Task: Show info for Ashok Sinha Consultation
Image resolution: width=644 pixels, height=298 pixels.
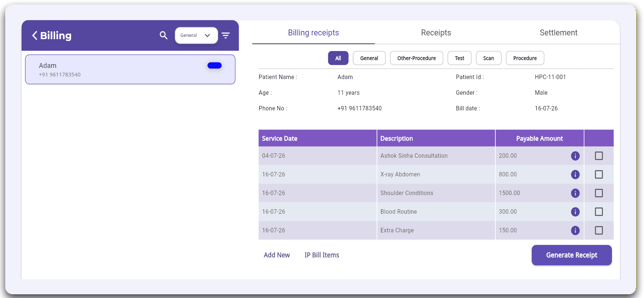Action: tap(575, 156)
